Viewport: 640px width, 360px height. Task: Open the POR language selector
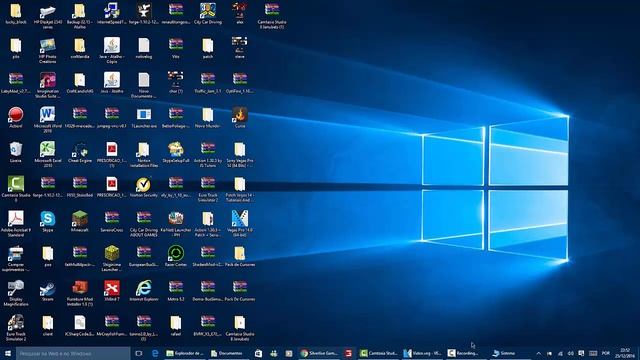pos(606,353)
